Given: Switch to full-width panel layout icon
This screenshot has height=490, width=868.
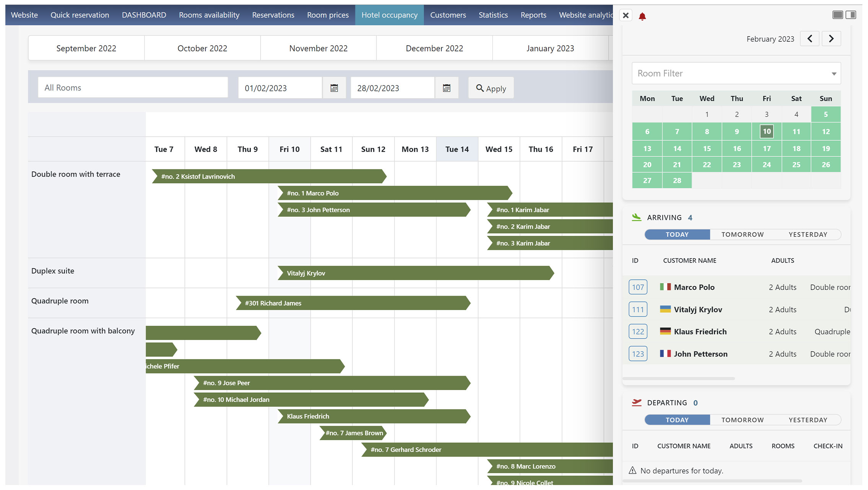Looking at the screenshot, I should [837, 15].
